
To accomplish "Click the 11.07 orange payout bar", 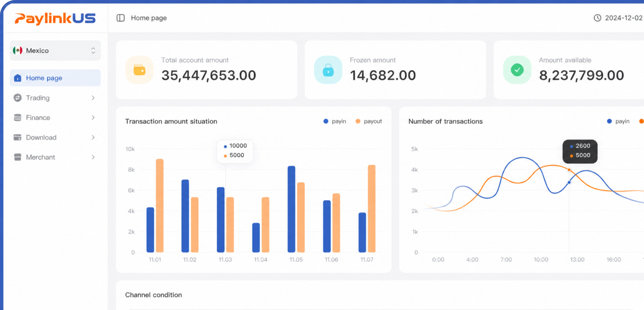I will (x=372, y=209).
